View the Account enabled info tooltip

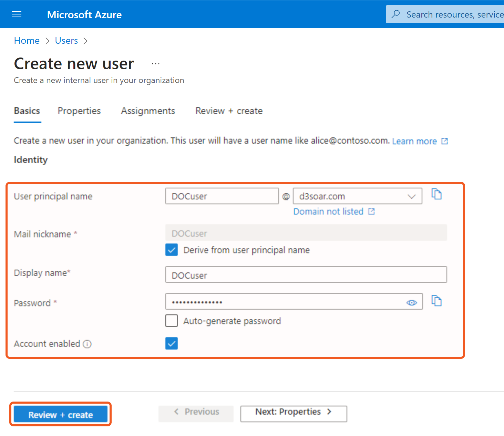88,344
